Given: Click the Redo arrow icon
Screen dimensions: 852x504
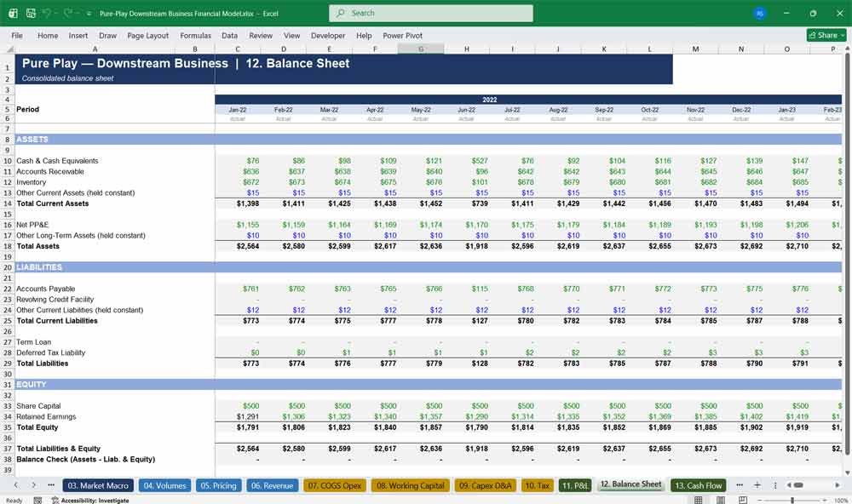Looking at the screenshot, I should tap(68, 13).
